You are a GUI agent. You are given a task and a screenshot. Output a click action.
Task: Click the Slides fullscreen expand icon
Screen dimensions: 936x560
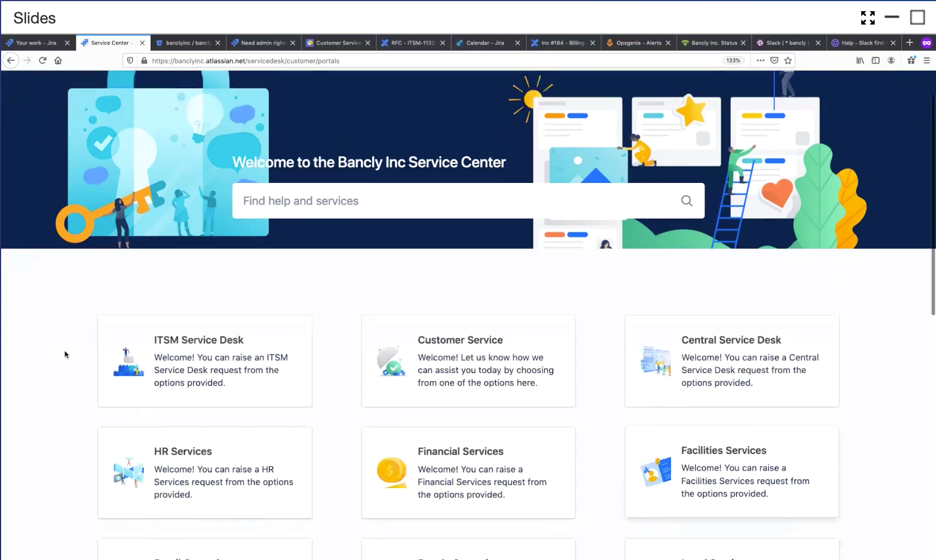point(868,18)
